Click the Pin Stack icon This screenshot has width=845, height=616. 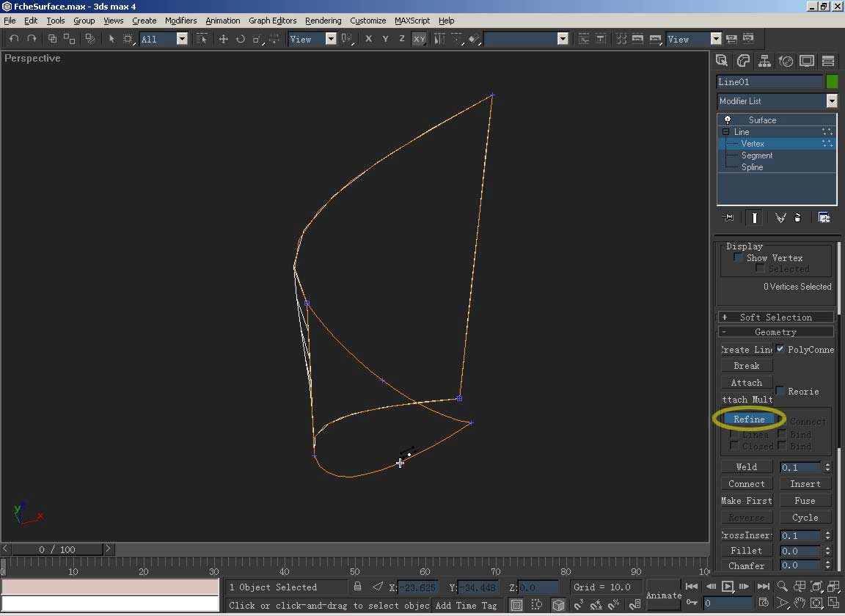728,218
